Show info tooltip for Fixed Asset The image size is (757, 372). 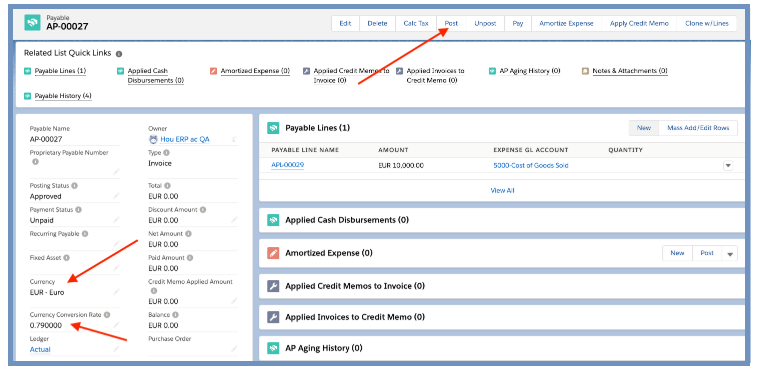point(67,258)
